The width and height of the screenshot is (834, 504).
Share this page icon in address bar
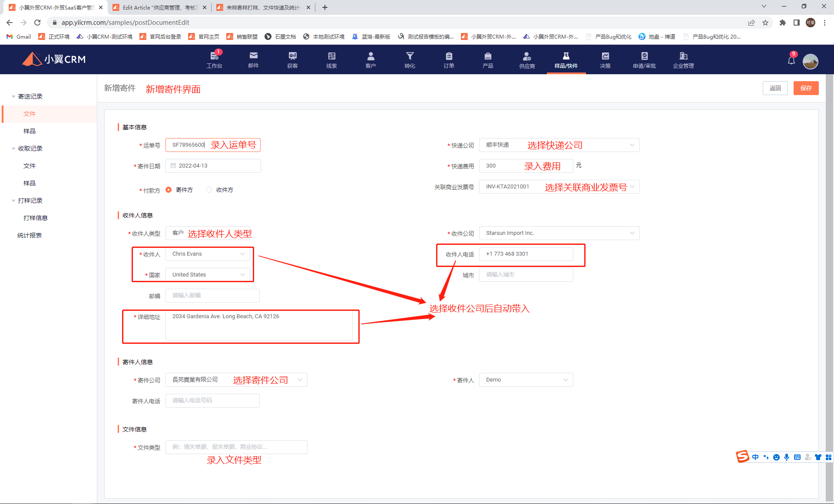[x=751, y=23]
